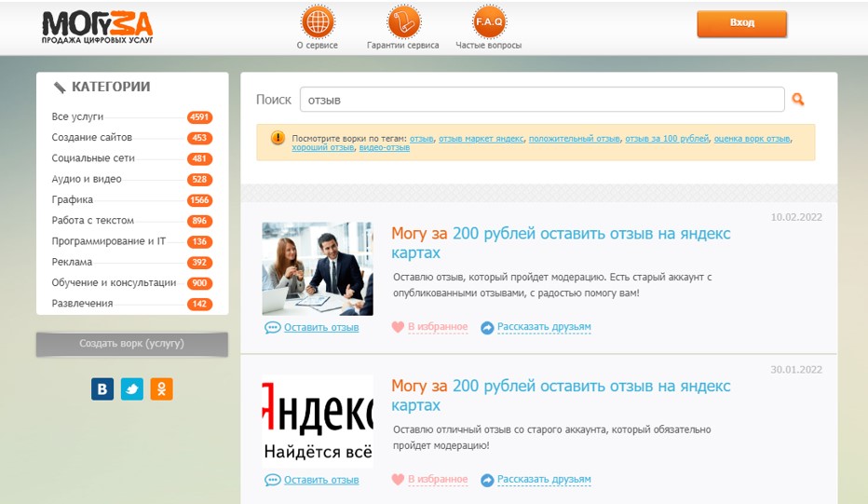Open the 'Аудио и видео' category
Screen dimensions: 868x504
click(87, 179)
